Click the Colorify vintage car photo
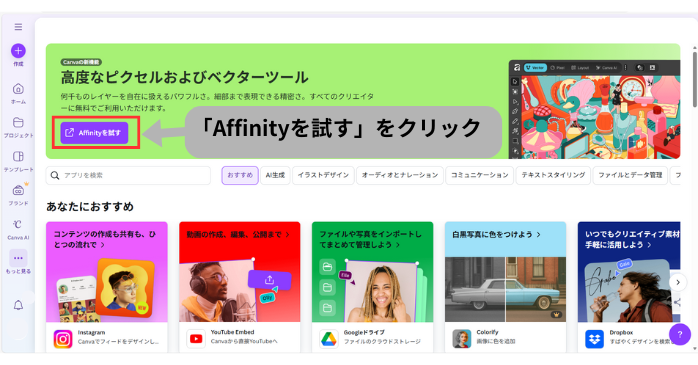Screen dimensions: 698x365 505,289
